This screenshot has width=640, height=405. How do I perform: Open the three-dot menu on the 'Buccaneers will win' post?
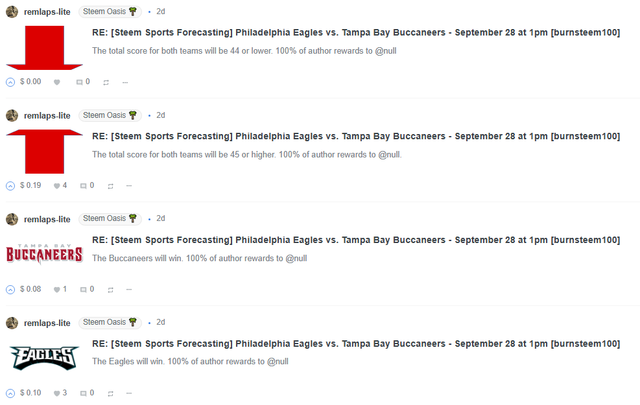(x=128, y=289)
